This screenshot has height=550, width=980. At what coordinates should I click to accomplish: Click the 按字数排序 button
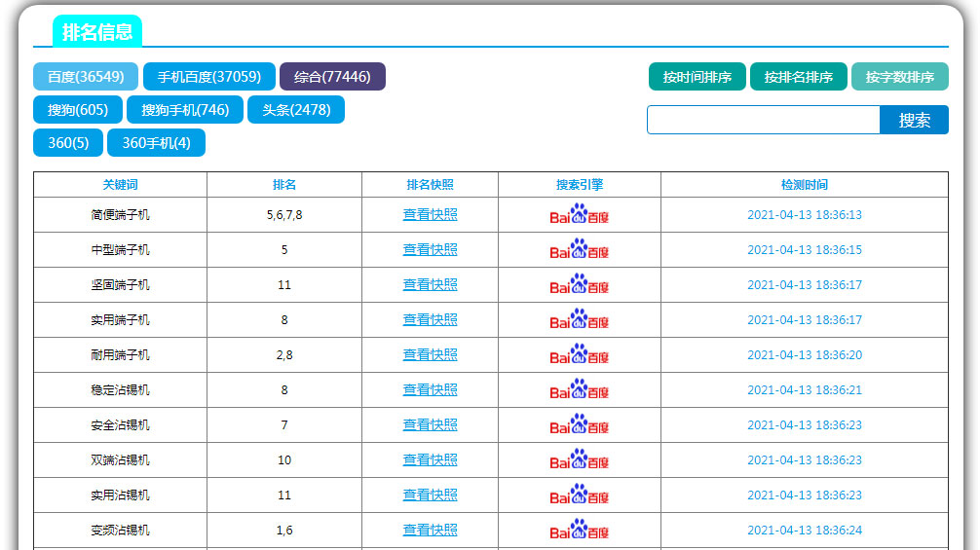pyautogui.click(x=899, y=76)
